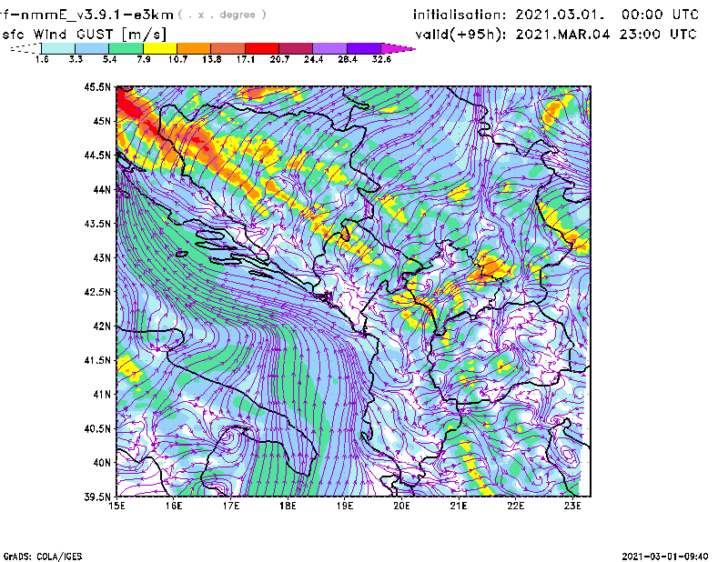
Task: Click the '23E' longitude label
Action: 572,506
